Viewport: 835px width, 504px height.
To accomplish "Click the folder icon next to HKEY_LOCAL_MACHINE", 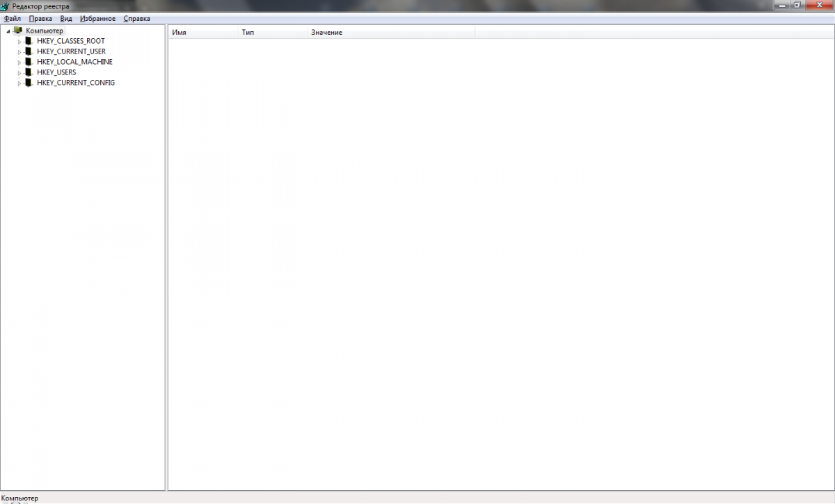I will 29,62.
